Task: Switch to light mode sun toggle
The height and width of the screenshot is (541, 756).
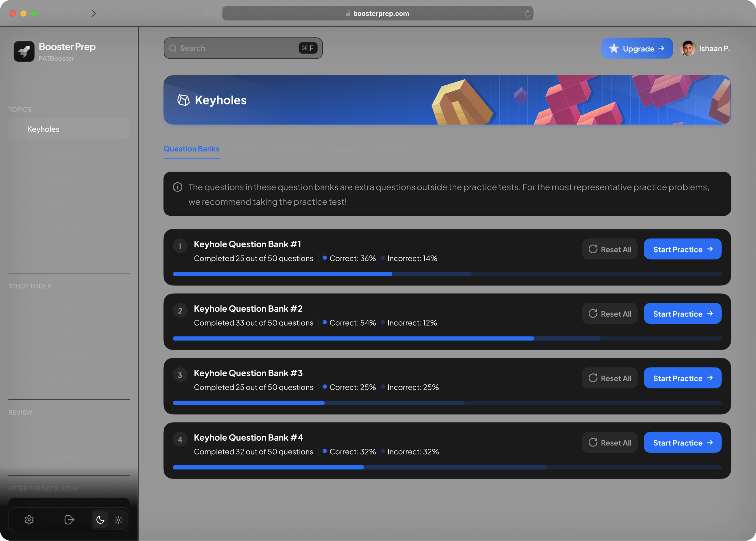Action: point(118,519)
